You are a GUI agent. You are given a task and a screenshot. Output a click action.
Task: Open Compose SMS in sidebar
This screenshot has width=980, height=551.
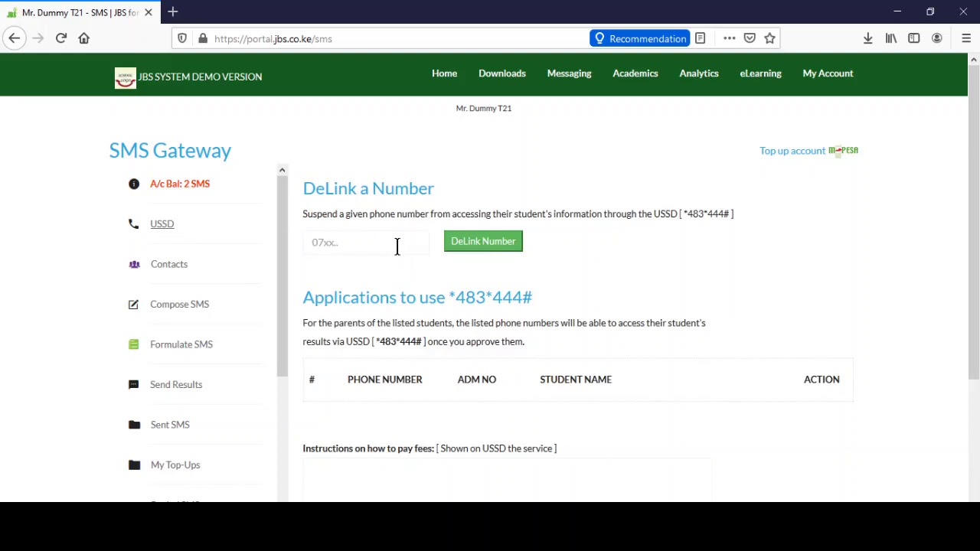(x=179, y=305)
